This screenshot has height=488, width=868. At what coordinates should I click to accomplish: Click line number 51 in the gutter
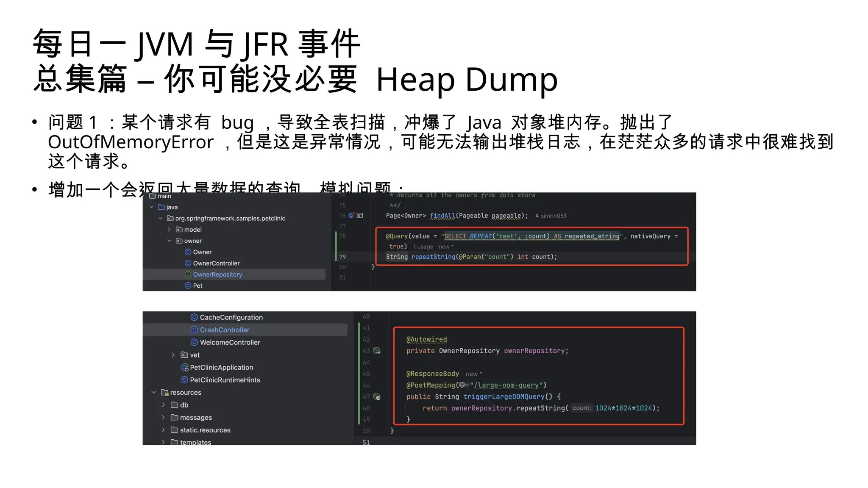click(x=366, y=442)
